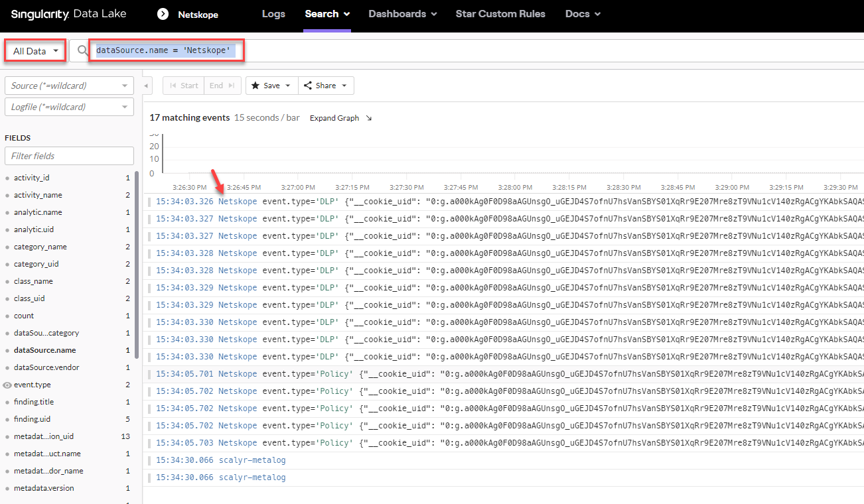Click the Netskope site name
864x504 pixels.
coord(198,15)
